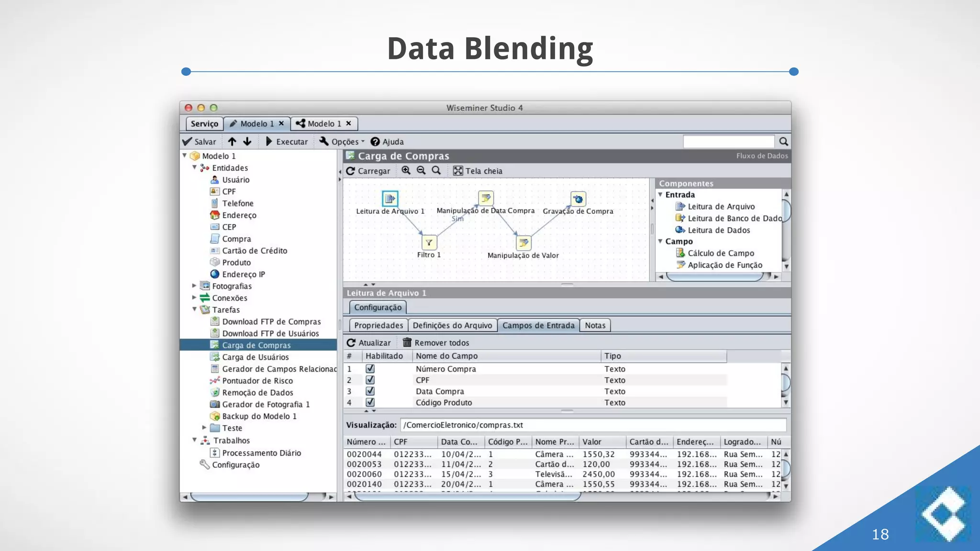This screenshot has width=980, height=551.
Task: Open Carga de Usuários task
Action: tap(249, 357)
